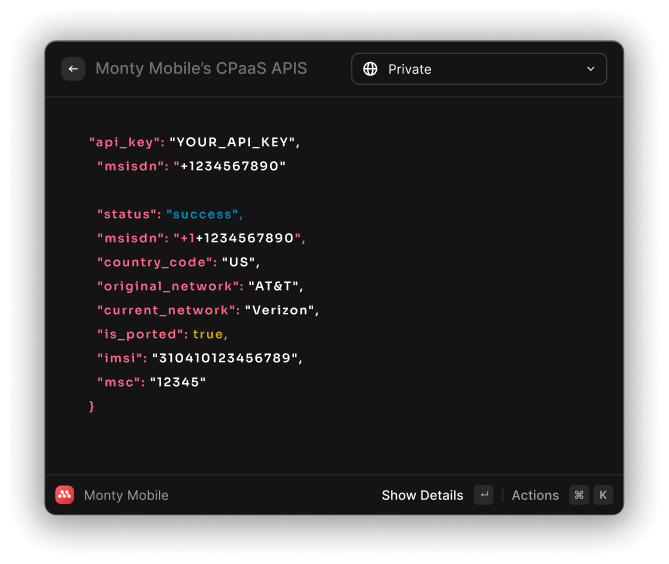Click the country_code "US" value

[240, 262]
